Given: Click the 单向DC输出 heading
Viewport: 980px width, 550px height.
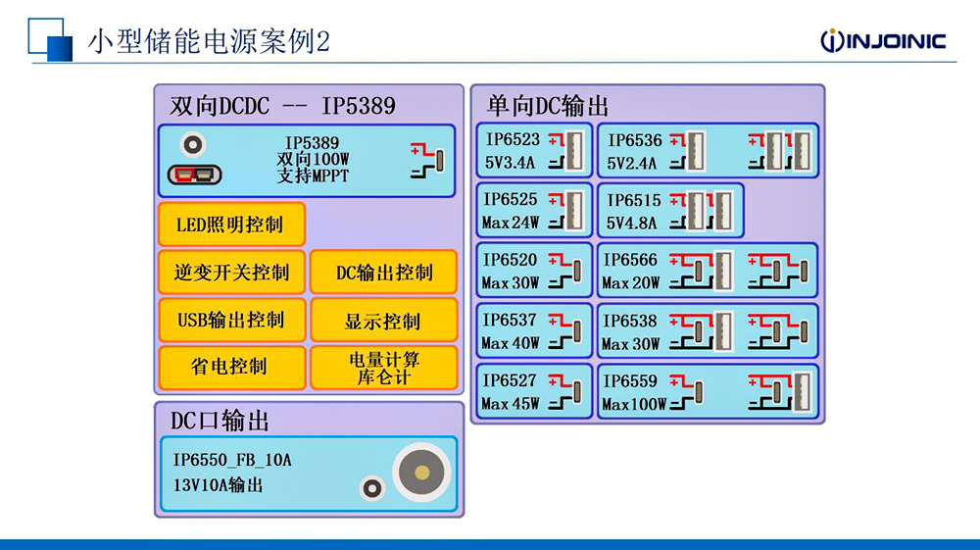Looking at the screenshot, I should point(548,106).
